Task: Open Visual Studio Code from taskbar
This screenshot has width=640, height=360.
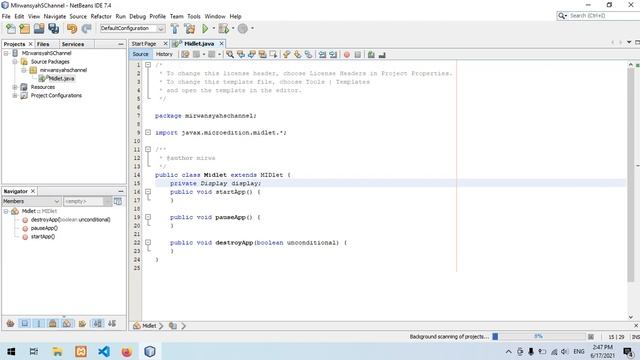Action: tap(104, 351)
